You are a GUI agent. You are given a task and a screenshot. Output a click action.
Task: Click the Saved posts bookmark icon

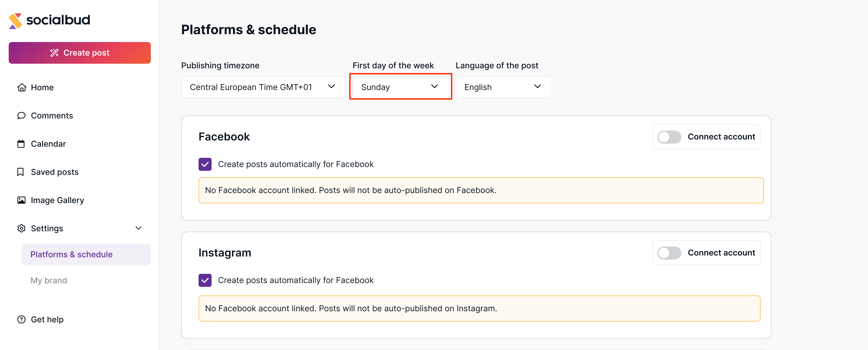tap(21, 172)
